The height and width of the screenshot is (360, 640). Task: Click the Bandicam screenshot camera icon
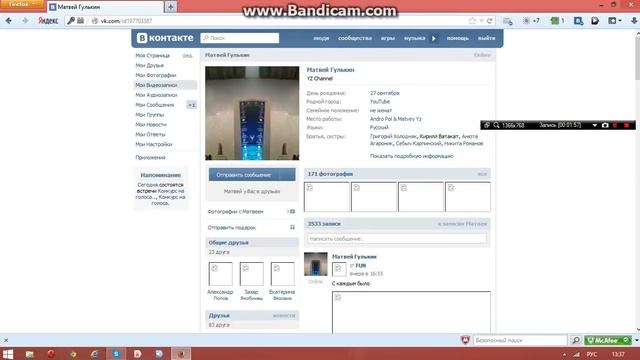(605, 125)
